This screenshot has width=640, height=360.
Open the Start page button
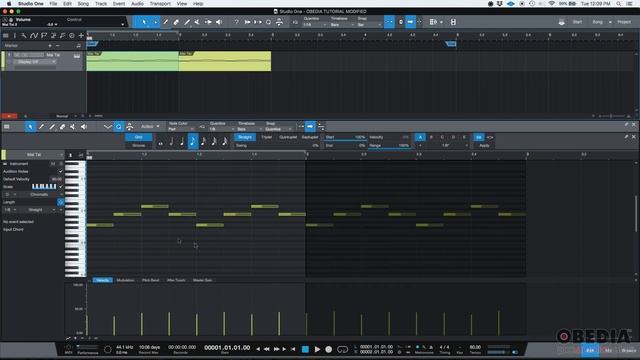(577, 22)
